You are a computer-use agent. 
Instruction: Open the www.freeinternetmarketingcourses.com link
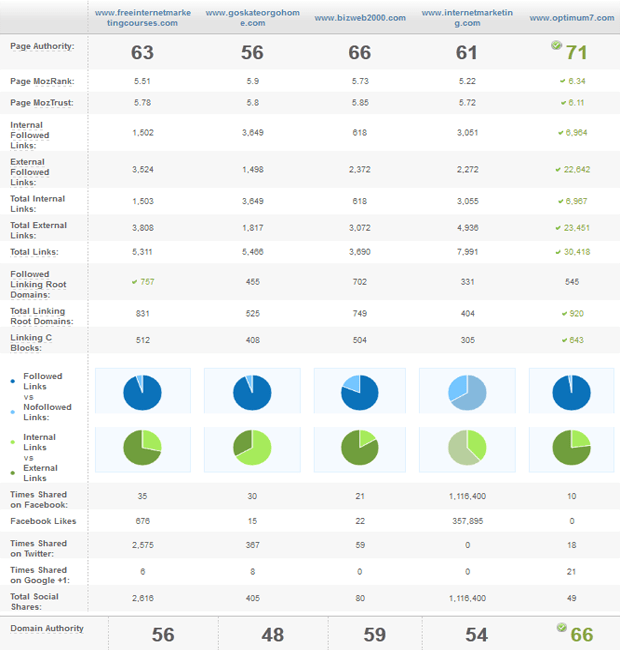tap(143, 18)
